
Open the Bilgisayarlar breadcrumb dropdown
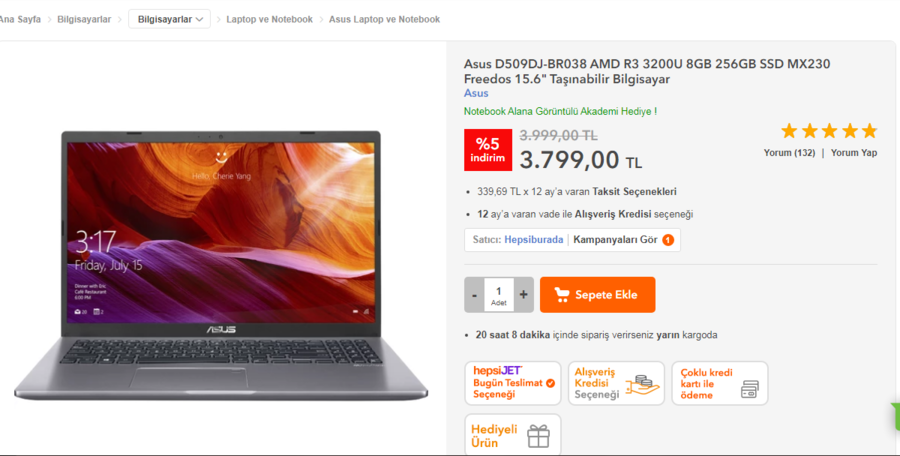point(169,19)
